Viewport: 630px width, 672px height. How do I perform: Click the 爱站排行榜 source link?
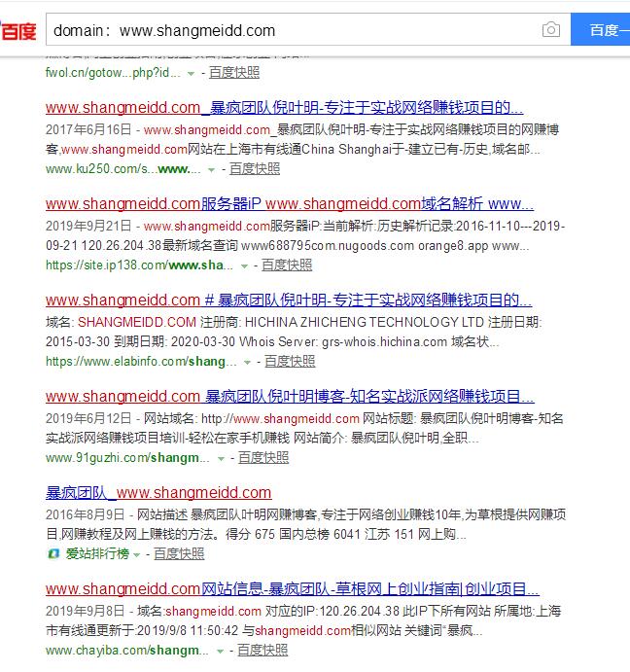pyautogui.click(x=97, y=553)
